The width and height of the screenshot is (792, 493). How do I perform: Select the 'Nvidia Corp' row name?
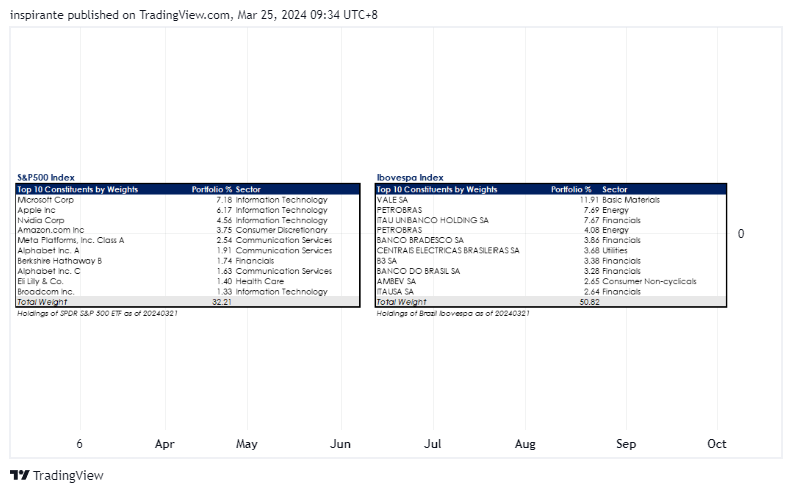[41, 220]
